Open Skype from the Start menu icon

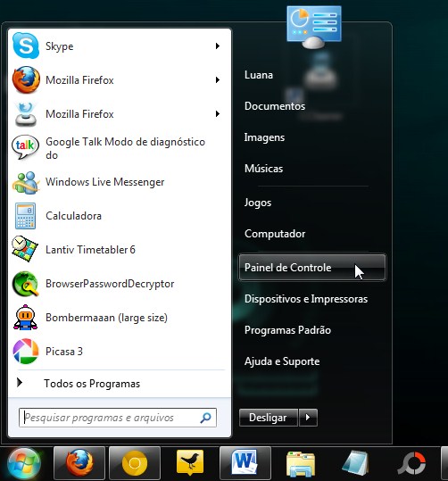pos(26,46)
